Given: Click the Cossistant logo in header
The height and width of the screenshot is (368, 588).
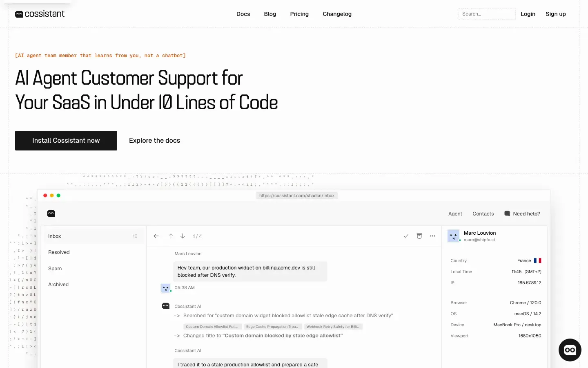Looking at the screenshot, I should point(40,14).
